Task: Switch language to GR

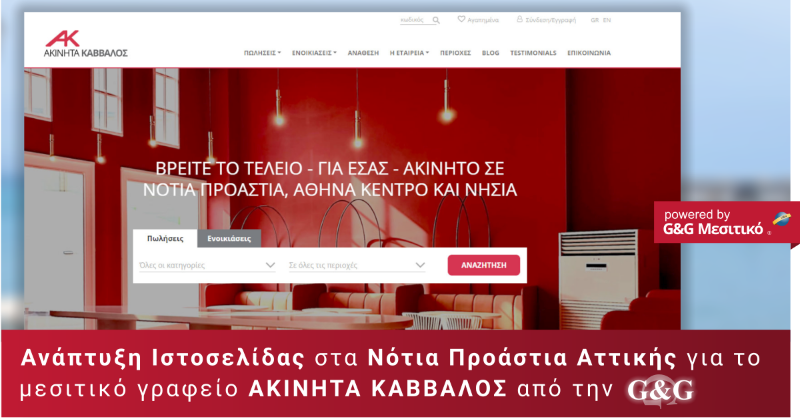Action: [x=595, y=20]
